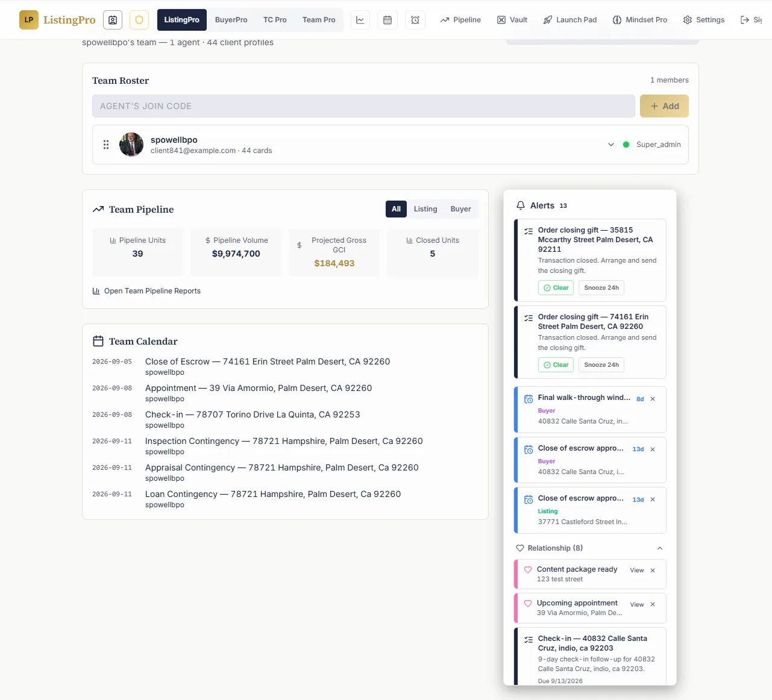The height and width of the screenshot is (700, 772).
Task: Click spowellbpo's profile photo
Action: [131, 145]
